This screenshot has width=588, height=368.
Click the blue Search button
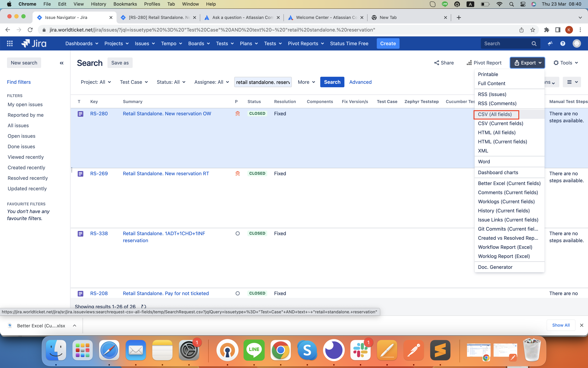point(332,82)
